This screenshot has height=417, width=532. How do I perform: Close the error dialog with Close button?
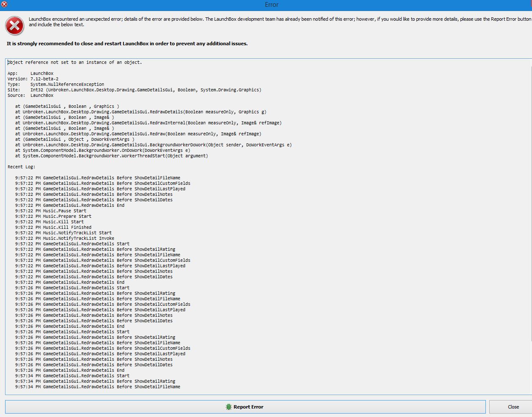coord(511,407)
